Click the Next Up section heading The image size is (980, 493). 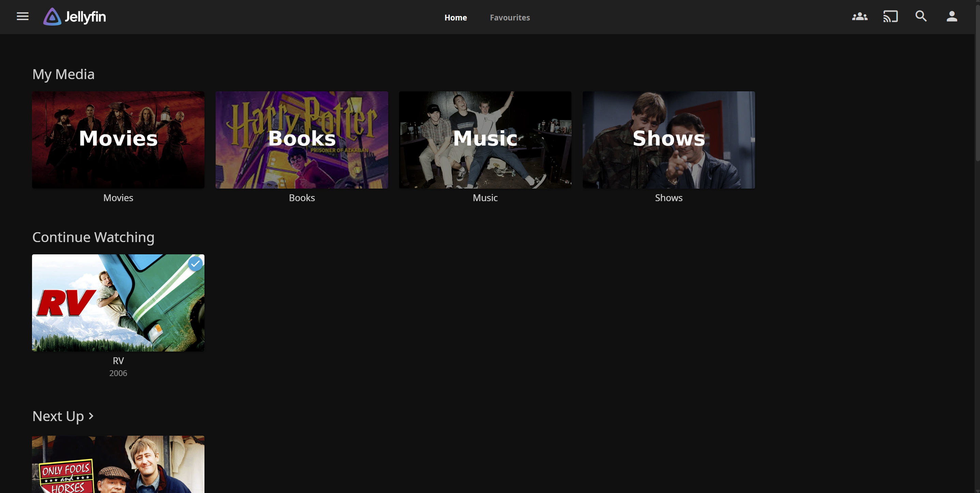[58, 416]
